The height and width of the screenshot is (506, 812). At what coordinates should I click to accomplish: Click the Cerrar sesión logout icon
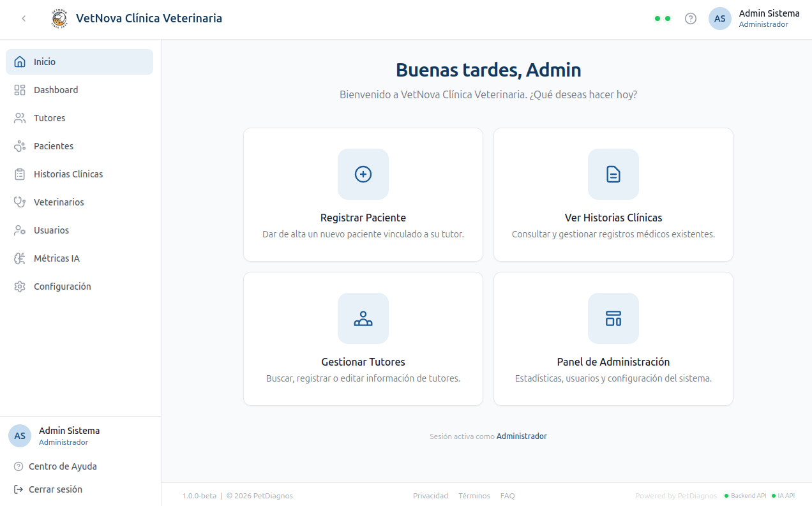click(19, 489)
